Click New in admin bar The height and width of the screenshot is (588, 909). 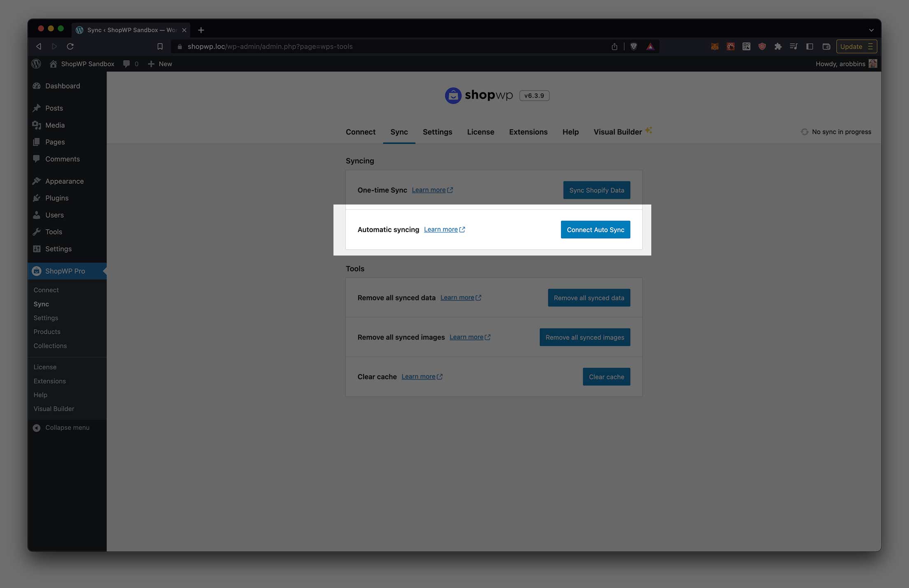pos(160,64)
